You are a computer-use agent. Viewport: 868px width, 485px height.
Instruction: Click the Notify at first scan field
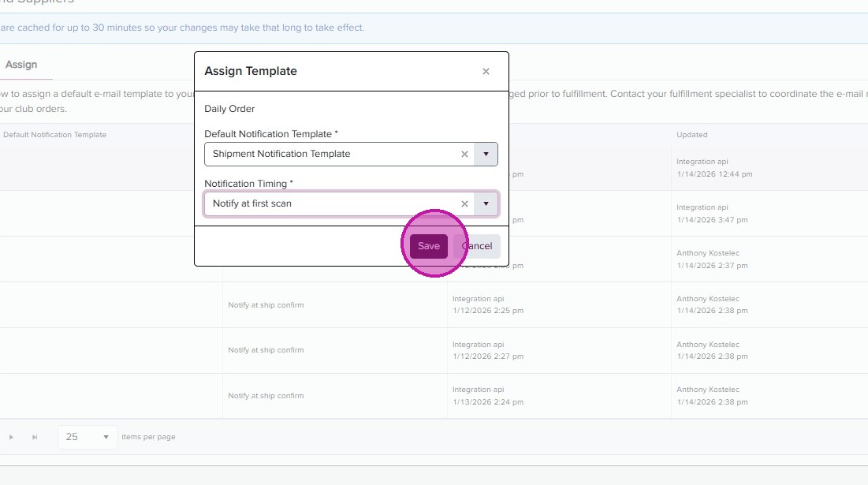[x=331, y=204]
